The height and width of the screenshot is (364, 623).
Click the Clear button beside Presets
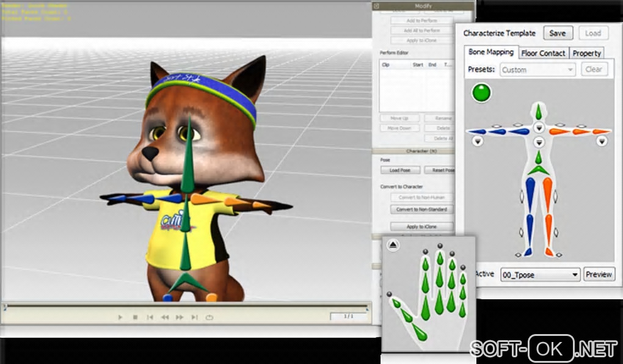pyautogui.click(x=594, y=70)
